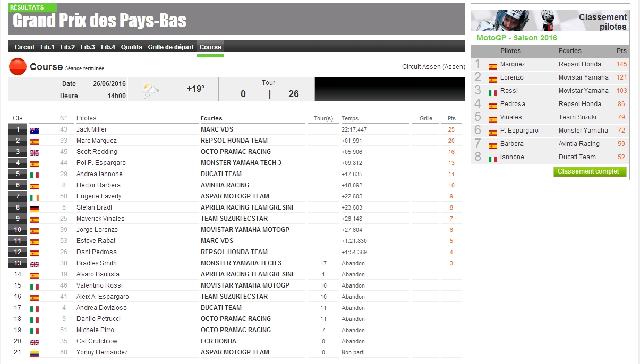Open Ducati Team in the standings panel
Viewport: 640px width, 364px height.
pyautogui.click(x=577, y=157)
